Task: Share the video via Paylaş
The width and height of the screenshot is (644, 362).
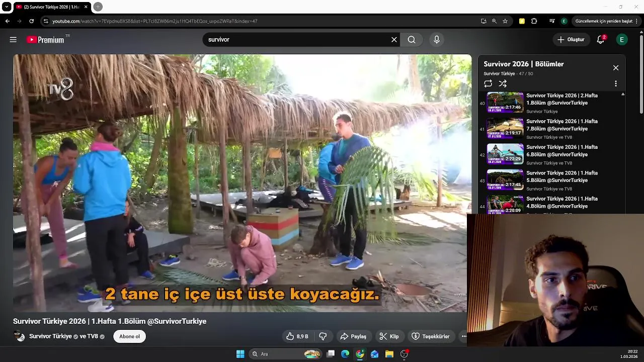Action: (x=353, y=336)
